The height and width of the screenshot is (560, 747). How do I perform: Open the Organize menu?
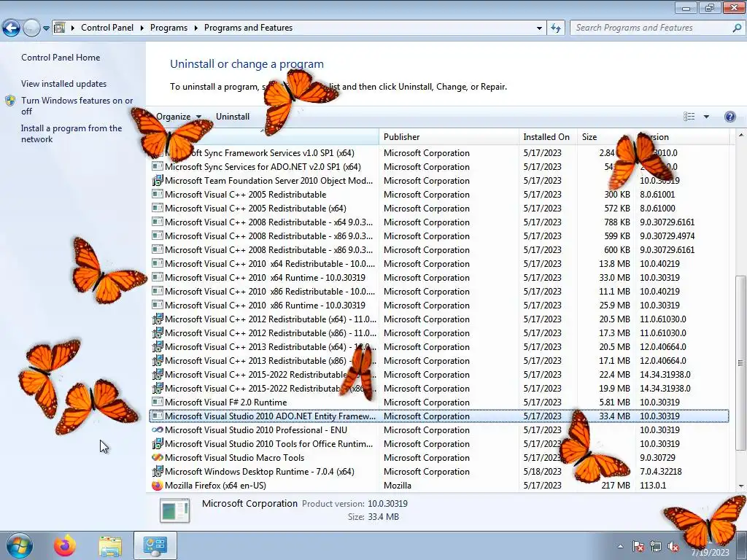(x=179, y=117)
